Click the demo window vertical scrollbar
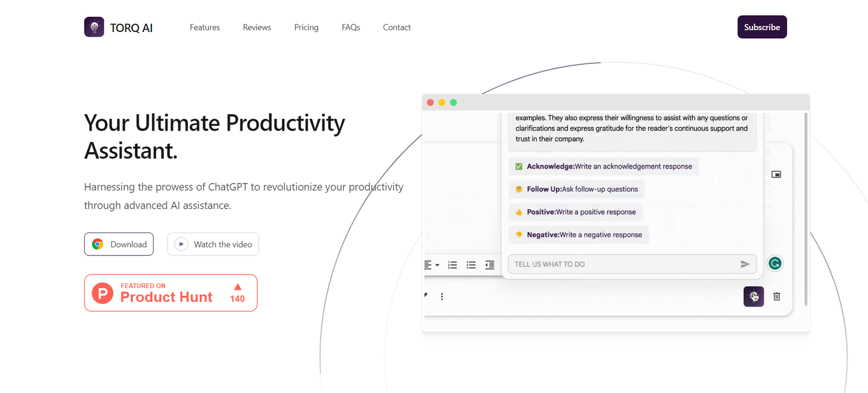This screenshot has width=868, height=393. 806,209
